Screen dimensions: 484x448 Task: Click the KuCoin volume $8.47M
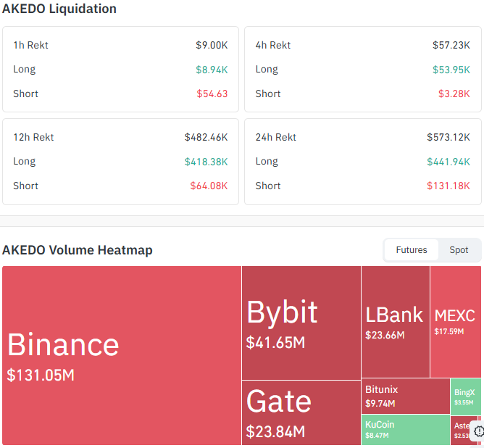pyautogui.click(x=377, y=436)
